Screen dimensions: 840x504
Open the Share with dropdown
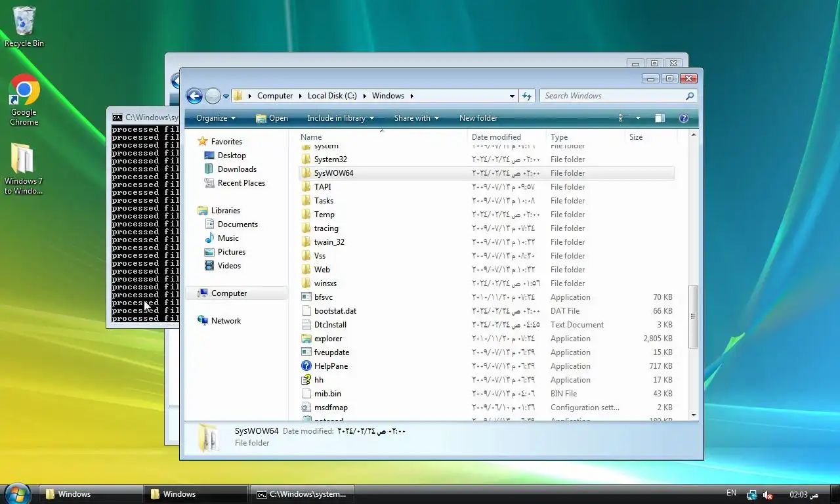[417, 118]
